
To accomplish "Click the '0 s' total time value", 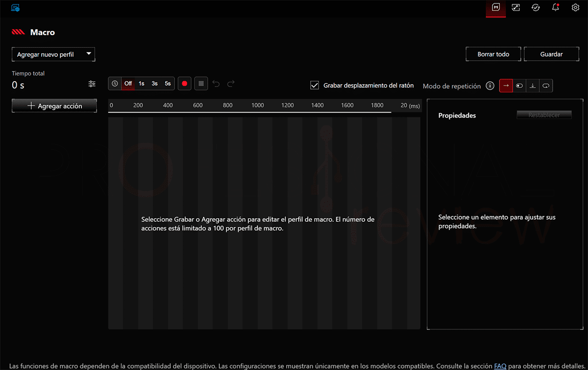I will click(18, 85).
